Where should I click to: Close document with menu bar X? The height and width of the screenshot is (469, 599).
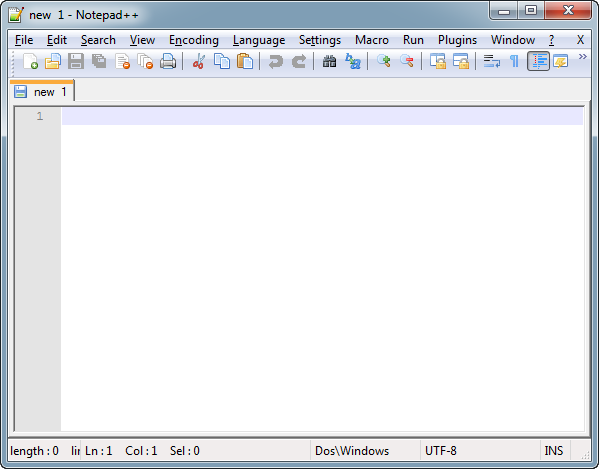pyautogui.click(x=580, y=40)
